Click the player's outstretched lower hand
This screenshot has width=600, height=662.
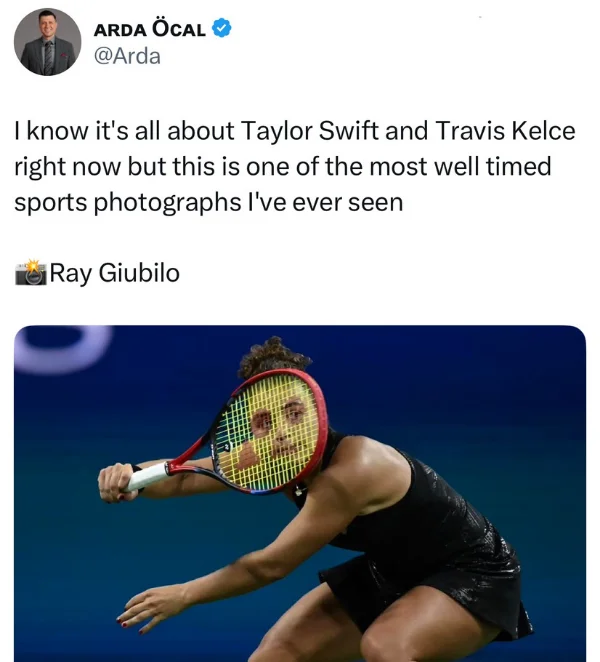point(146,607)
